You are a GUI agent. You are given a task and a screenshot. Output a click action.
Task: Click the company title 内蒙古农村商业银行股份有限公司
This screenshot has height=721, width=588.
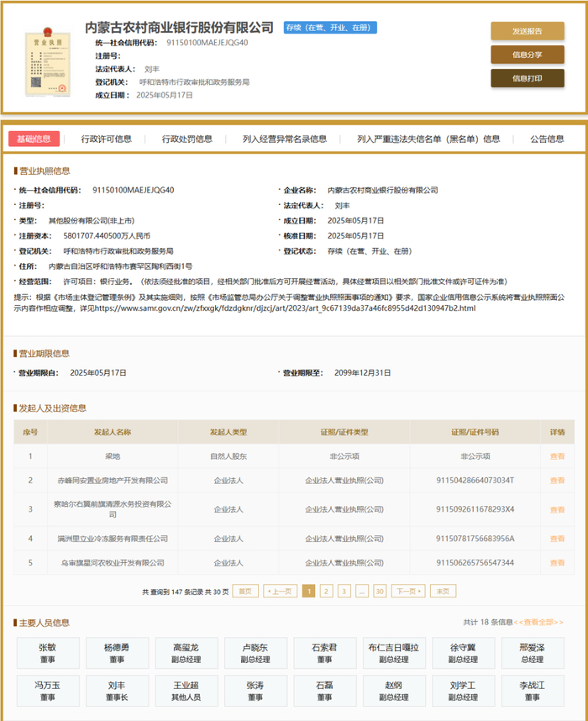[179, 28]
